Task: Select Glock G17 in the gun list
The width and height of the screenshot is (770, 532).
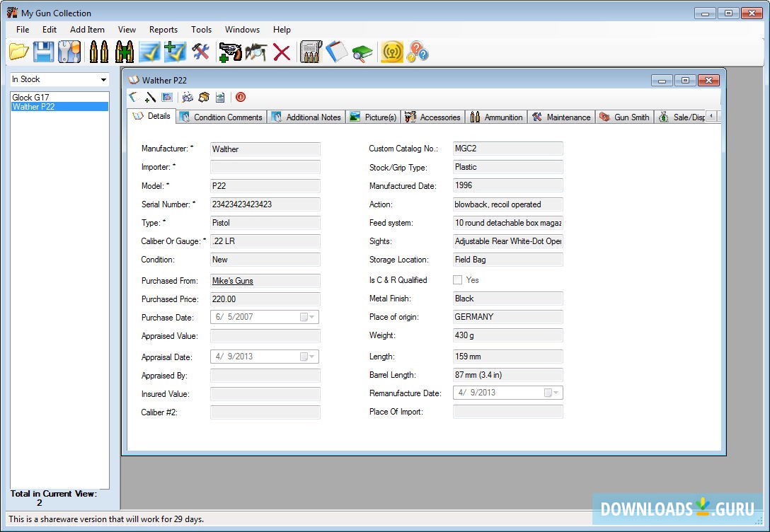Action: click(59, 97)
